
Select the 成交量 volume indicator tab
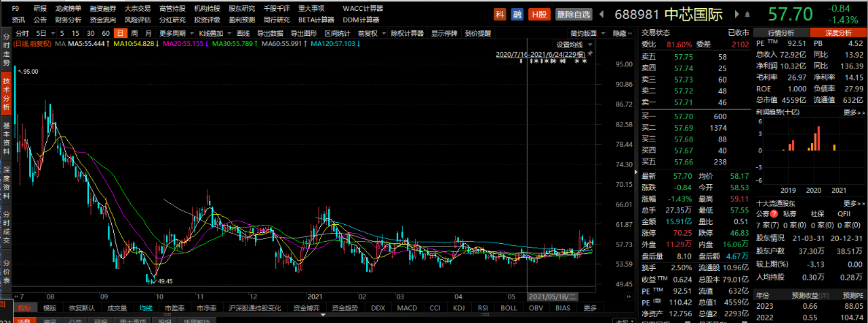tap(119, 307)
